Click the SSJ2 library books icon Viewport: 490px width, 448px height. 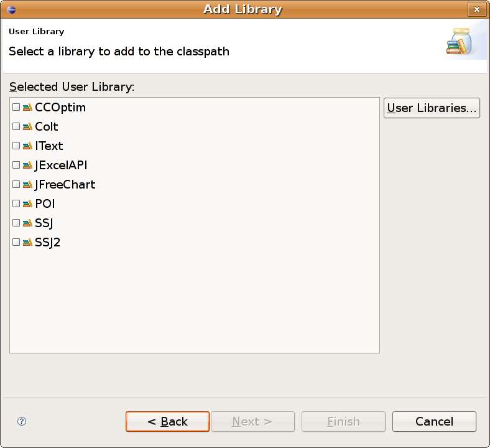27,242
